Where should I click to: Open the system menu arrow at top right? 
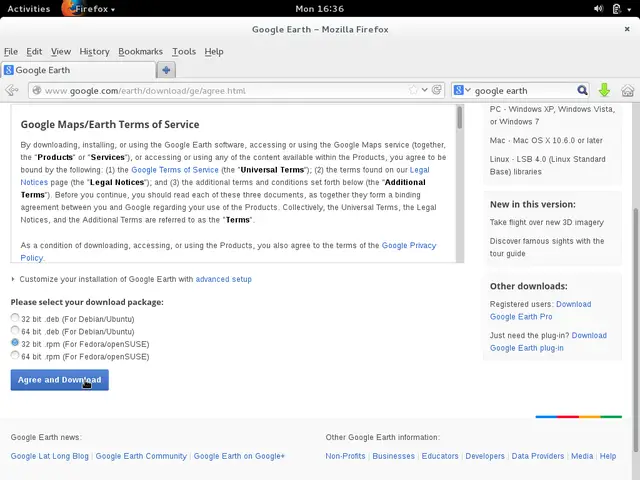629,9
